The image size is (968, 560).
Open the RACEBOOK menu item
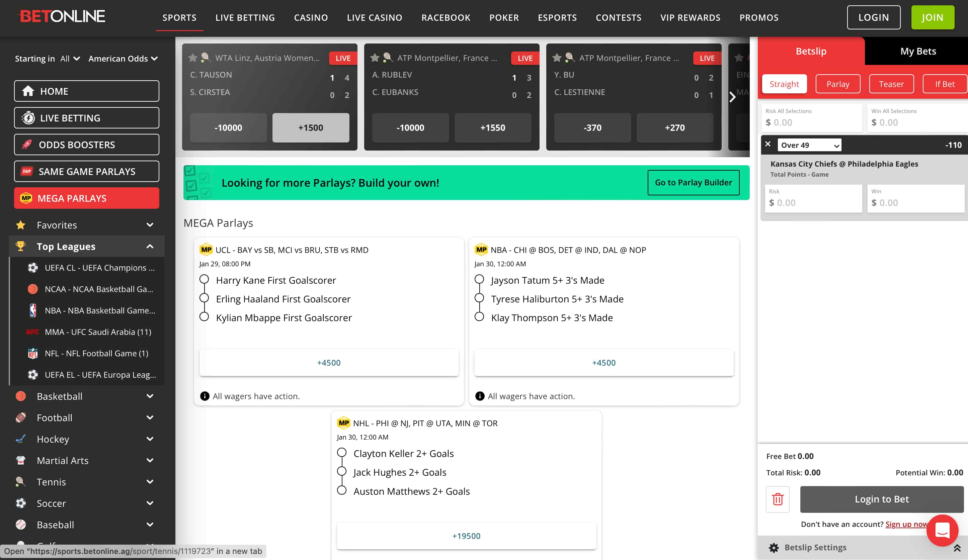(x=446, y=17)
